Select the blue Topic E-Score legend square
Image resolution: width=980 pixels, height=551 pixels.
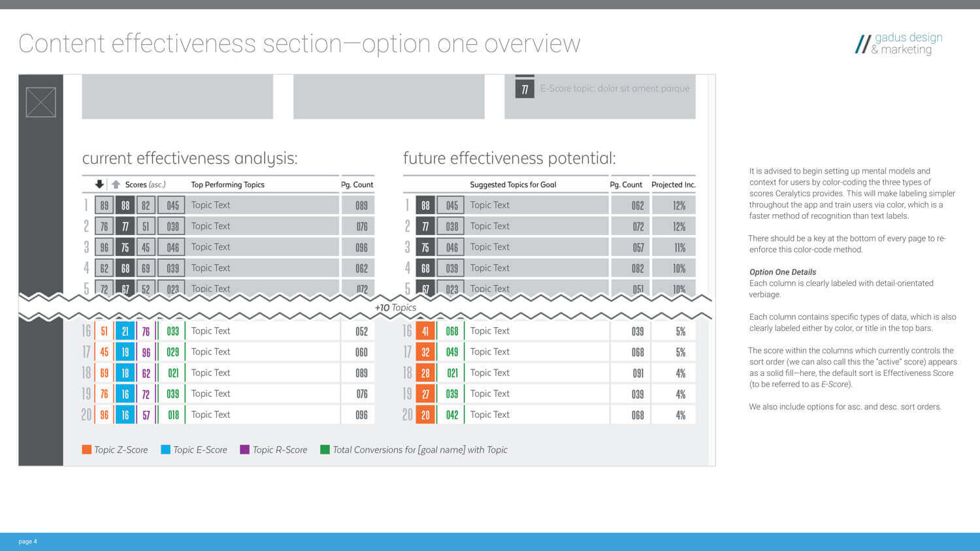click(166, 450)
